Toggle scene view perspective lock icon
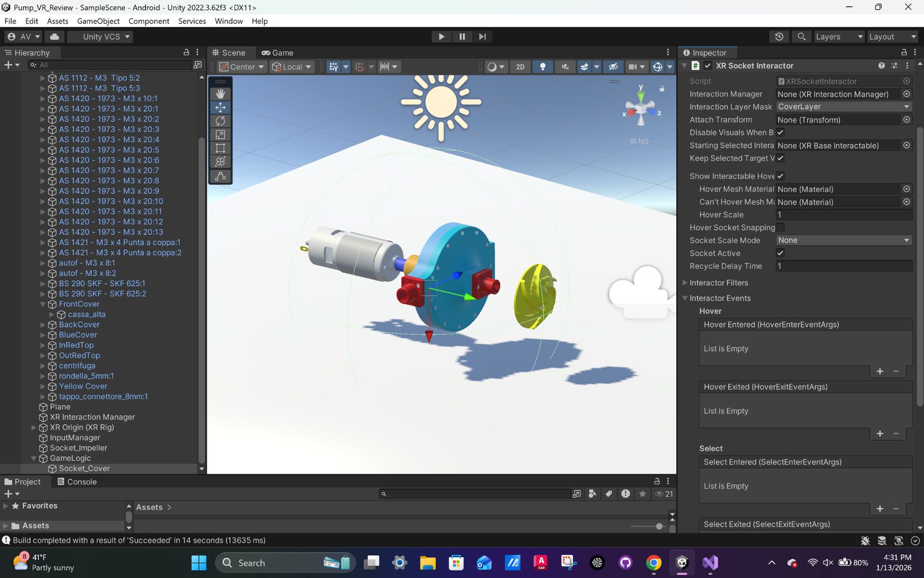This screenshot has width=924, height=578. pyautogui.click(x=662, y=88)
